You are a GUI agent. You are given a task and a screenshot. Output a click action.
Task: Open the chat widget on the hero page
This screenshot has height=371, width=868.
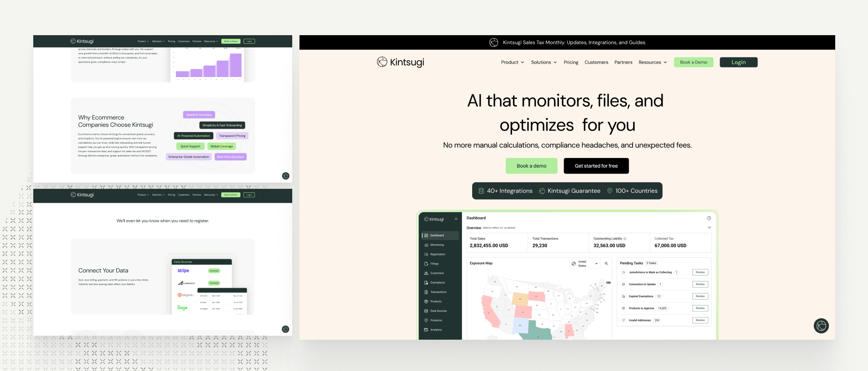[821, 326]
